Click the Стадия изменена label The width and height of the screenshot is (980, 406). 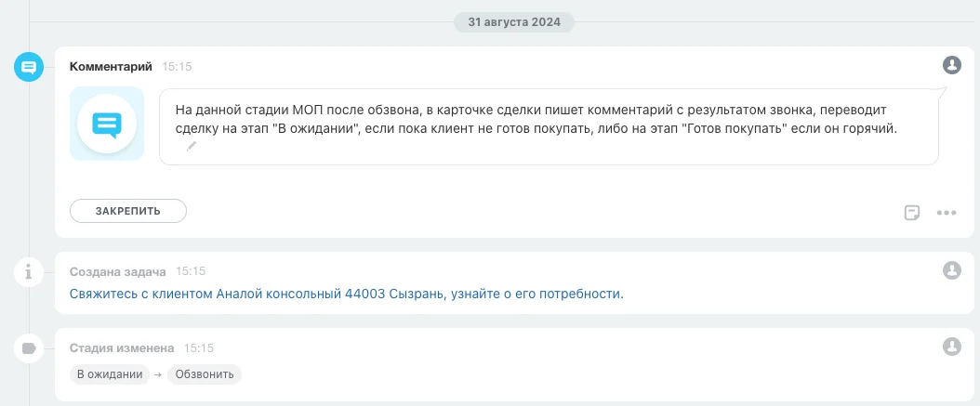122,347
